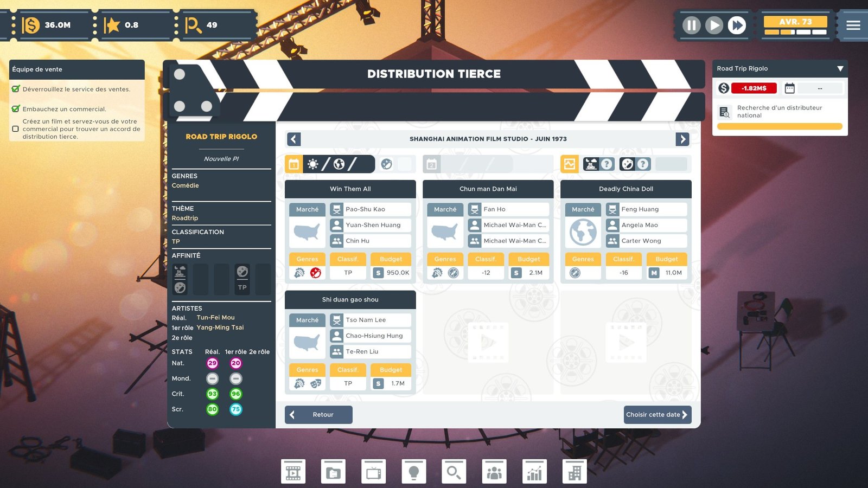This screenshot has width=868, height=488.
Task: Click the 'Choisir cette date' button
Action: pos(658,415)
